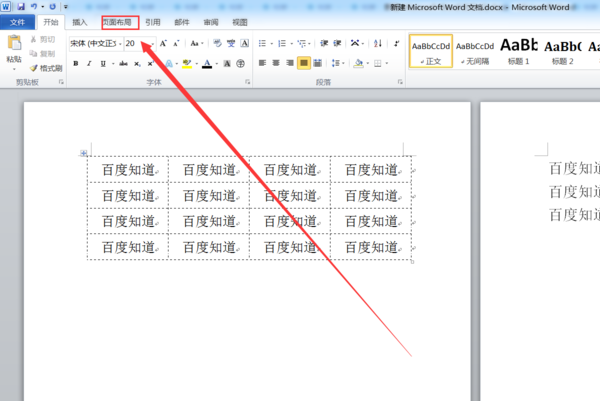
Task: Toggle the highlighted Justify alignment button
Action: coord(304,63)
